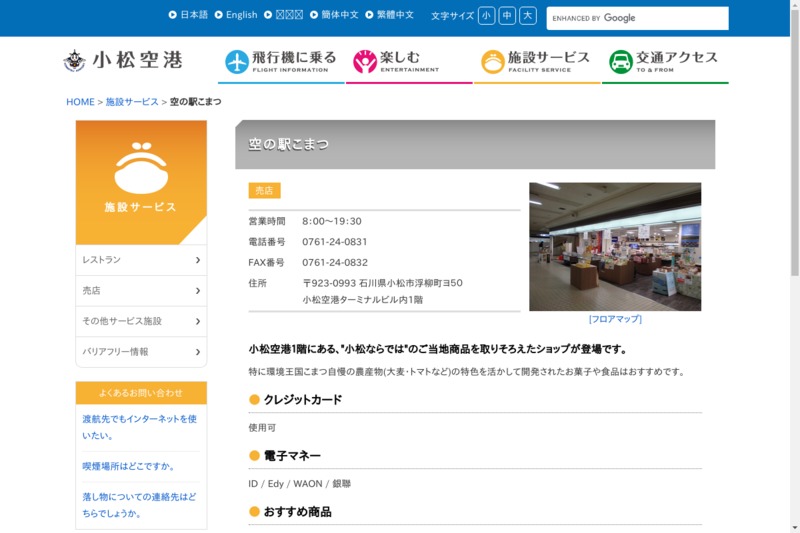Click the airplane flight information icon
The image size is (800, 533).
[237, 62]
